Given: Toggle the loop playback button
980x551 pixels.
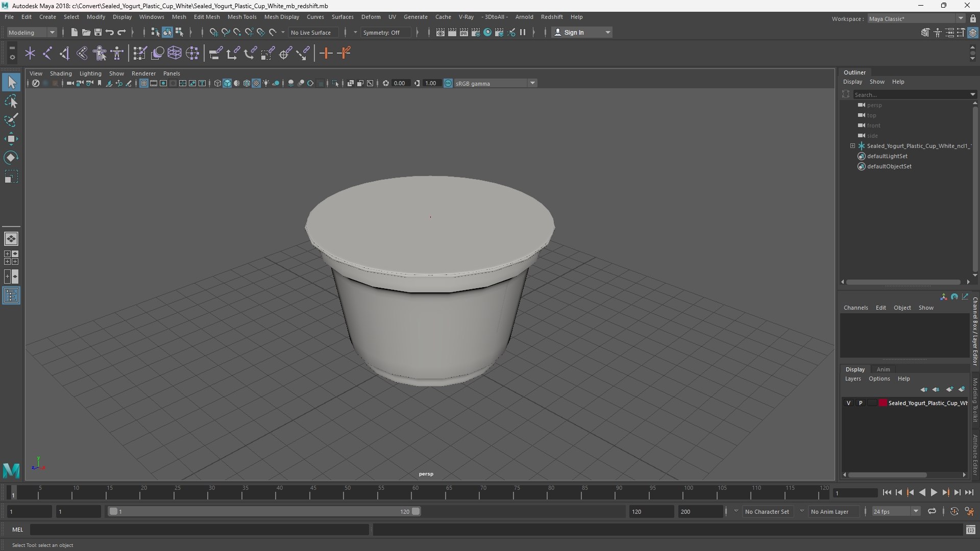Looking at the screenshot, I should click(932, 511).
